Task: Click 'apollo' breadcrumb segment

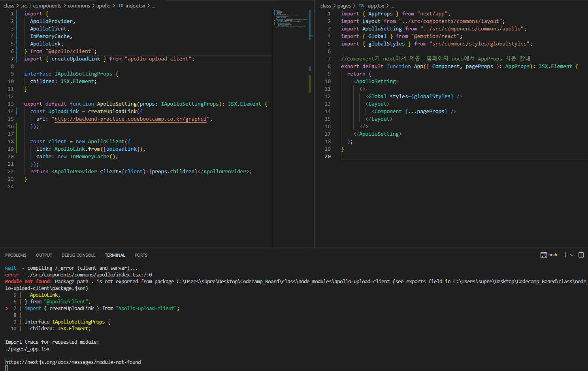Action: pyautogui.click(x=104, y=6)
